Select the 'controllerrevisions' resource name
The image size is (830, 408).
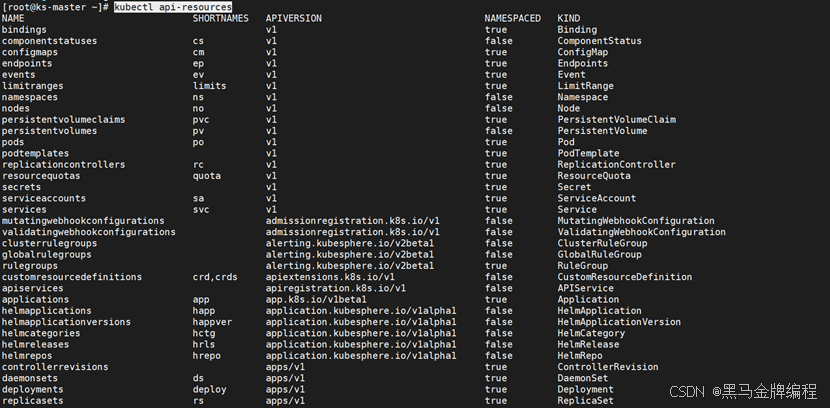click(x=55, y=367)
